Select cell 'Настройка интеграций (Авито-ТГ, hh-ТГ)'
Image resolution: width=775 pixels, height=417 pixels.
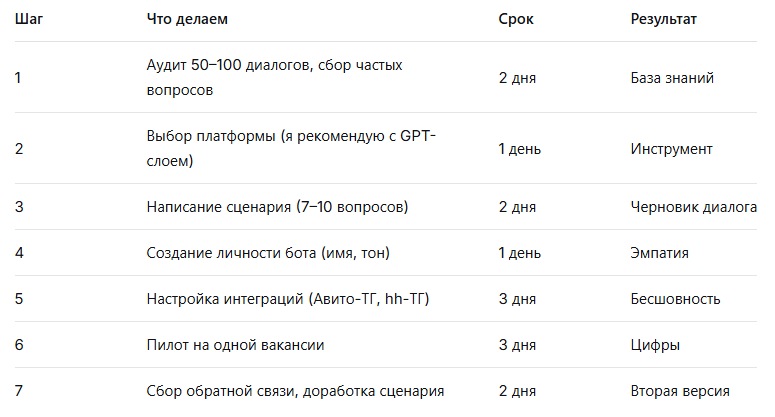(x=288, y=299)
